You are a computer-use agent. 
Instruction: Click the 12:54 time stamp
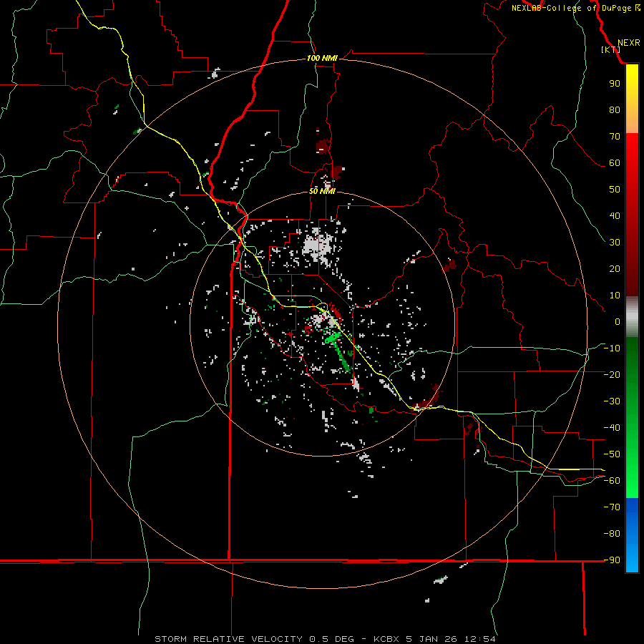coord(480,639)
